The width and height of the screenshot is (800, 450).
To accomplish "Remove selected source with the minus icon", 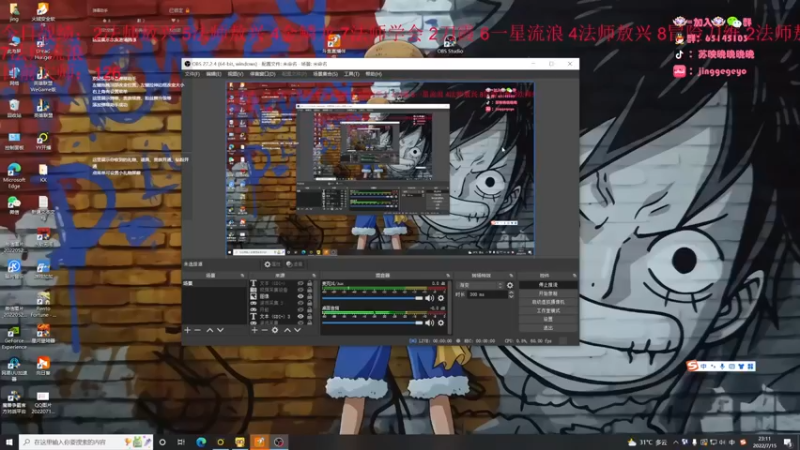I will pyautogui.click(x=264, y=330).
